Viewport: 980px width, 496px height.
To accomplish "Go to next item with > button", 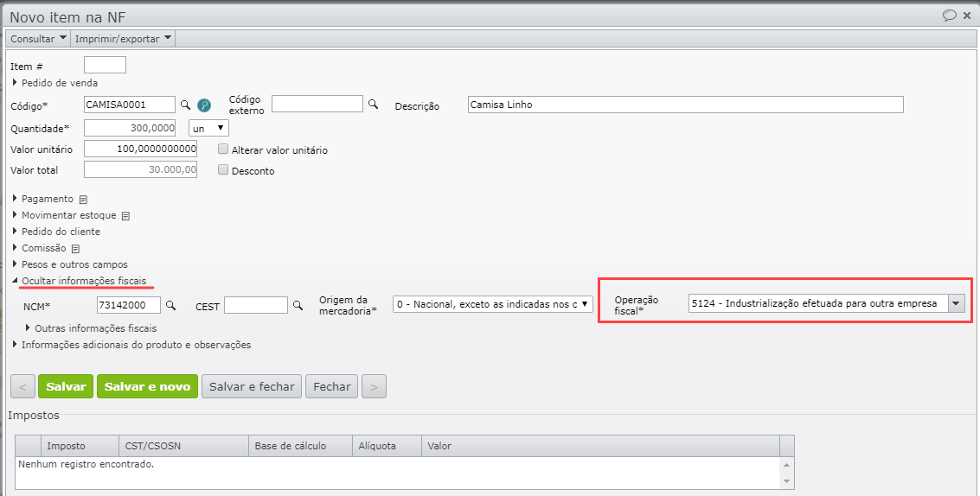I will click(x=374, y=386).
